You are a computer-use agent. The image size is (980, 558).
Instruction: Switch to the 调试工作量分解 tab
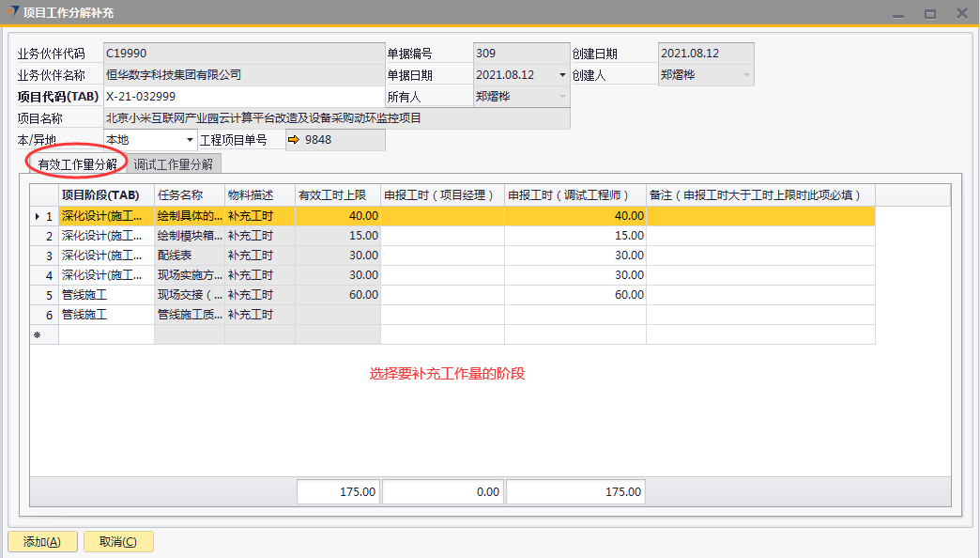[x=174, y=164]
